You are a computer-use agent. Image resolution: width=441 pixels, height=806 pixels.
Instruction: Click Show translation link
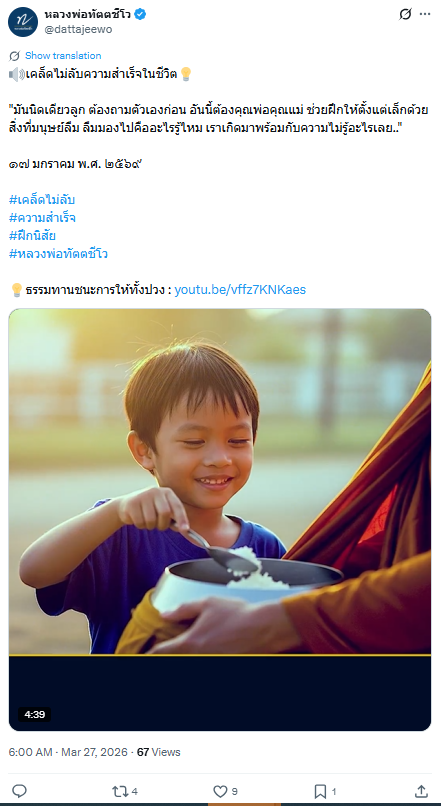[63, 56]
